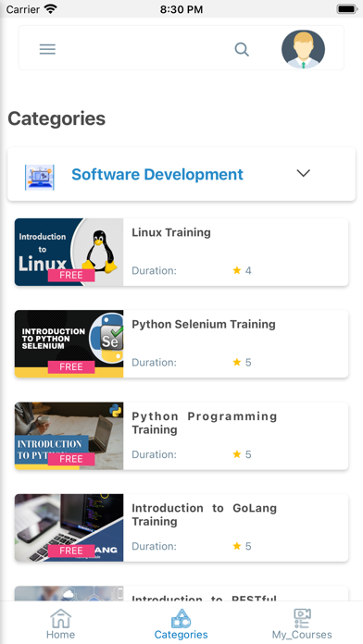Select the Introduction to GoLang Training title
Screen dimensions: 363x644
pyautogui.click(x=205, y=514)
